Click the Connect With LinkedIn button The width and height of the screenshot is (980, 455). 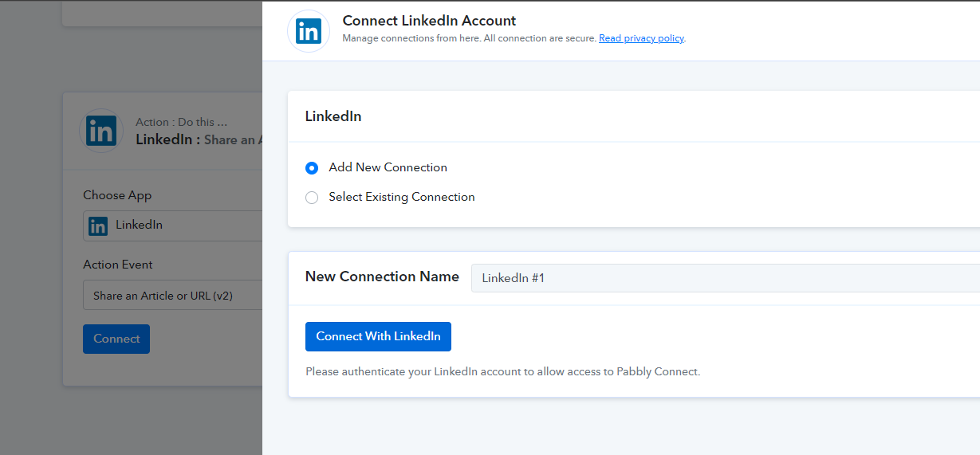coord(378,336)
